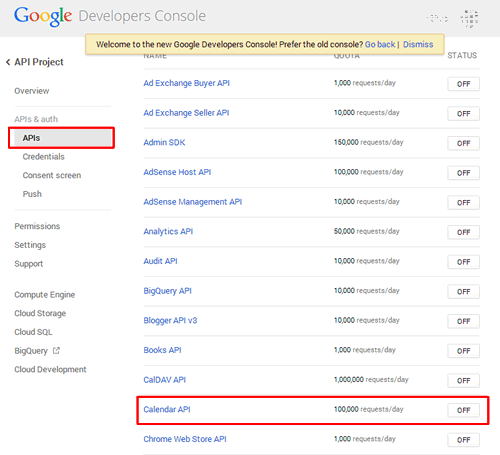The image size is (500, 455).
Task: Open Calendar API link
Action: (167, 409)
